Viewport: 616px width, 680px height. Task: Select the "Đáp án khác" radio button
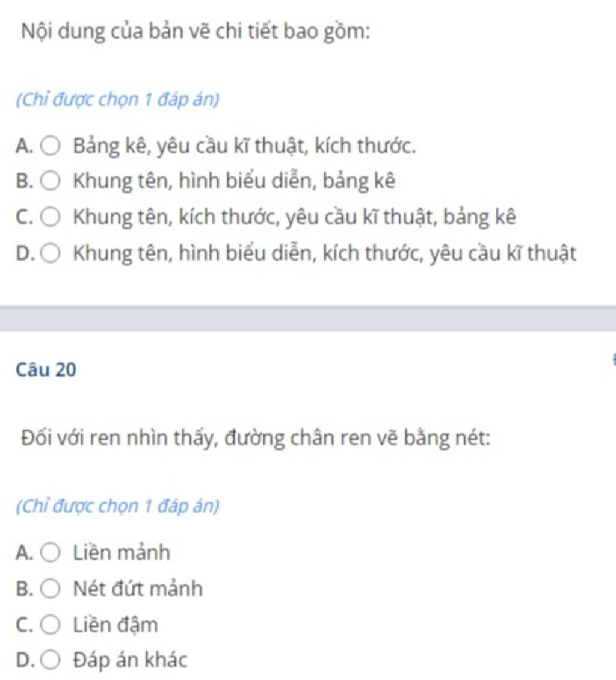(50, 660)
